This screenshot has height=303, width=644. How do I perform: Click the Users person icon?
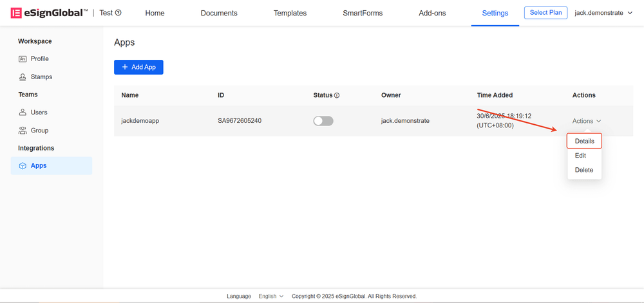coord(23,112)
